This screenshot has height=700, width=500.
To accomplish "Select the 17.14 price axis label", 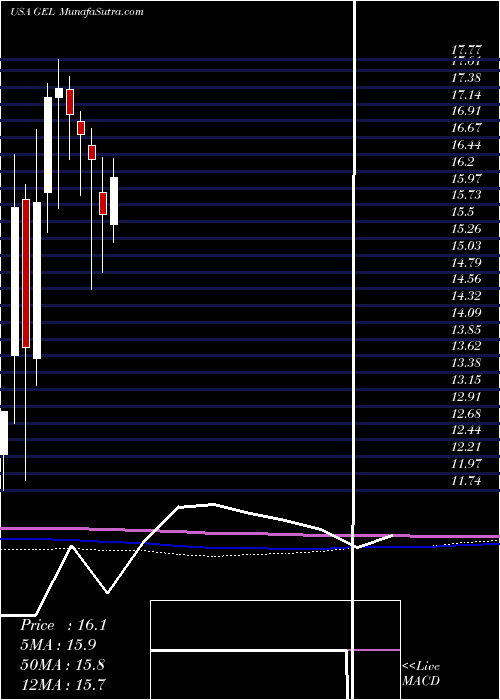I will point(466,95).
